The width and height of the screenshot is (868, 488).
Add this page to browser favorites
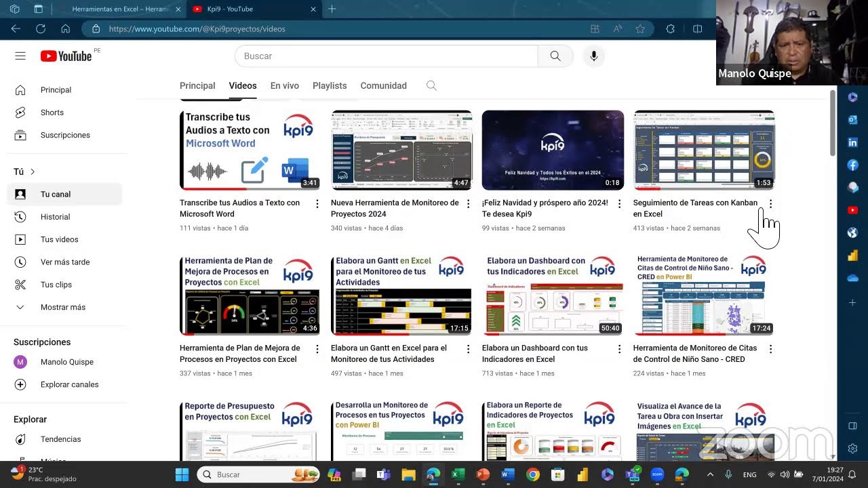[639, 28]
